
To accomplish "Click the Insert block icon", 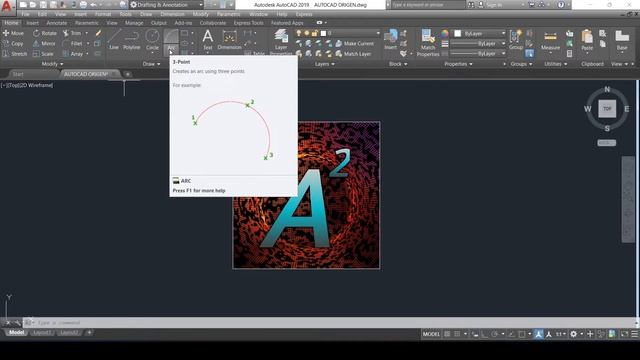I will pyautogui.click(x=391, y=40).
